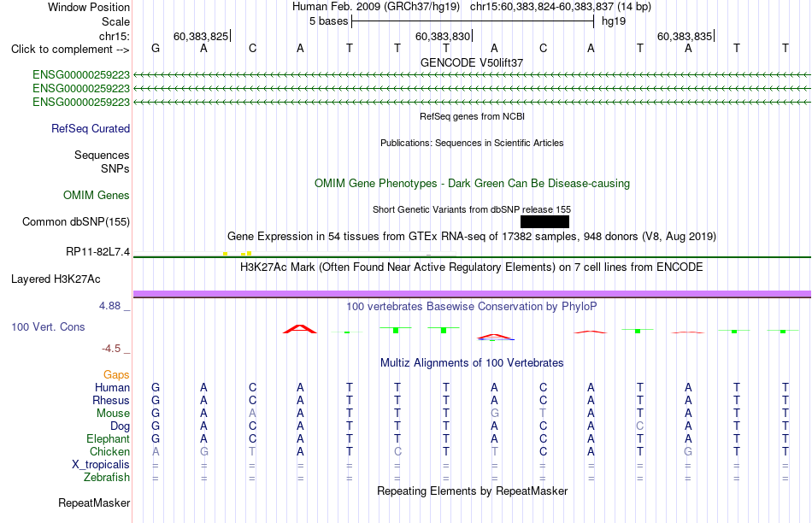Open 'Short Genetic Variants from dbSNP release 155' title
The width and height of the screenshot is (812, 523).
point(472,209)
